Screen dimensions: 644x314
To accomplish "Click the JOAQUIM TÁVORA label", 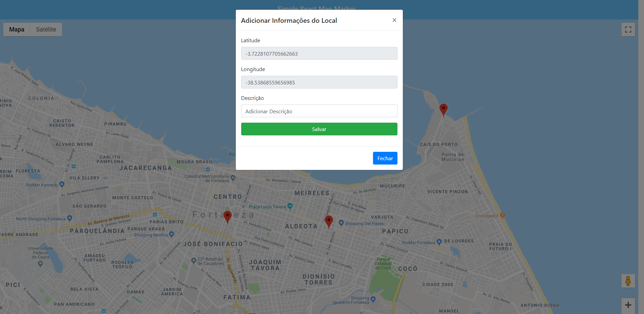I will 265,265.
